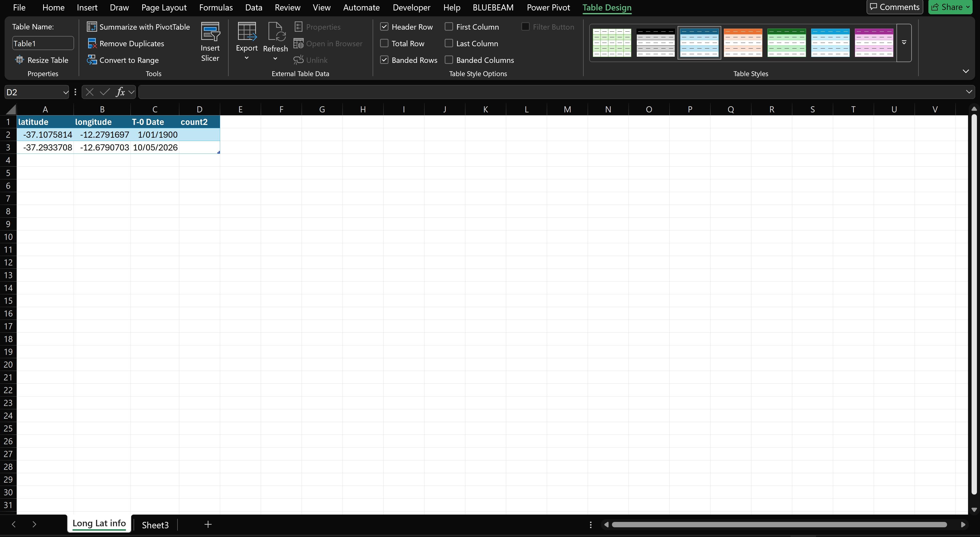Click the green Share button
Image resolution: width=980 pixels, height=537 pixels.
click(x=950, y=7)
